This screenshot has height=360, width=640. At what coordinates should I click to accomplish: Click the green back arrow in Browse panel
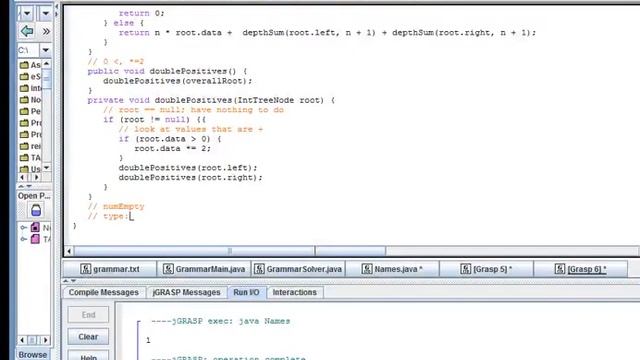pos(27,31)
